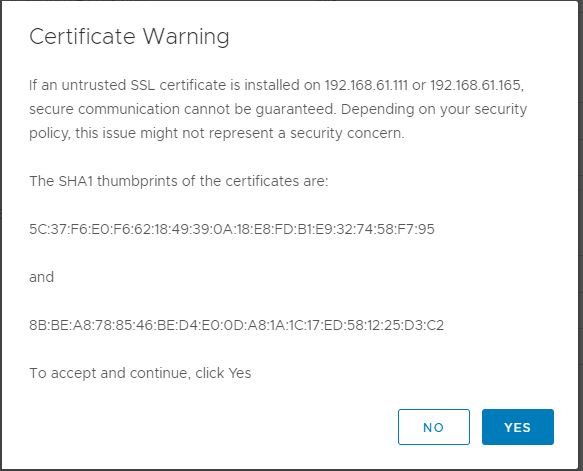Click the first SHA1 thumbprint starting with 5C:37
The height and width of the screenshot is (471, 583).
tap(232, 229)
